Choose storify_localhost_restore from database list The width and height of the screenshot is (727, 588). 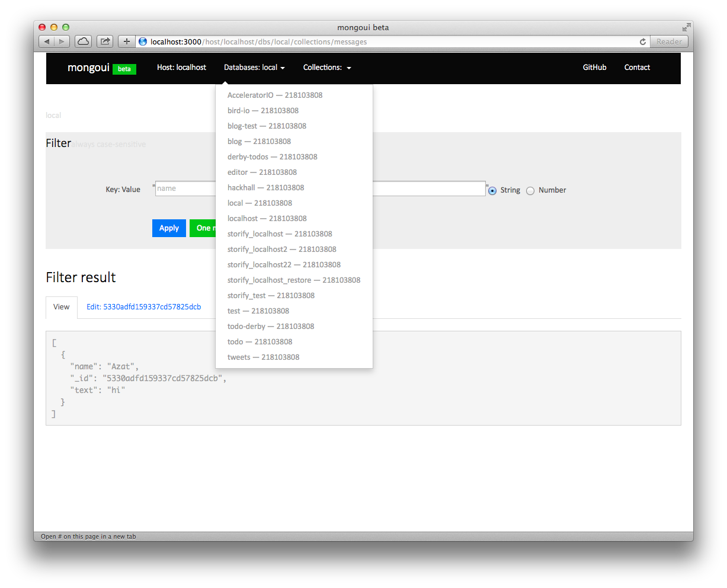coord(294,280)
